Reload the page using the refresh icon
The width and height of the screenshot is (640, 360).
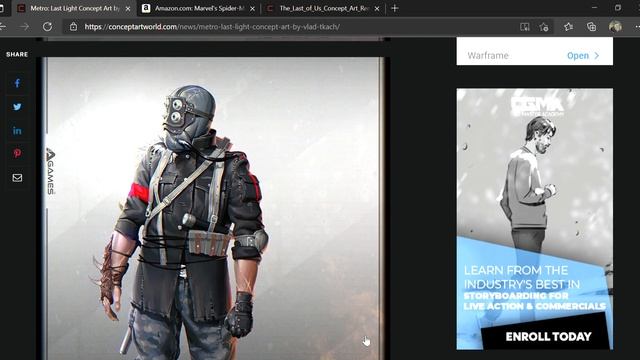pyautogui.click(x=47, y=27)
